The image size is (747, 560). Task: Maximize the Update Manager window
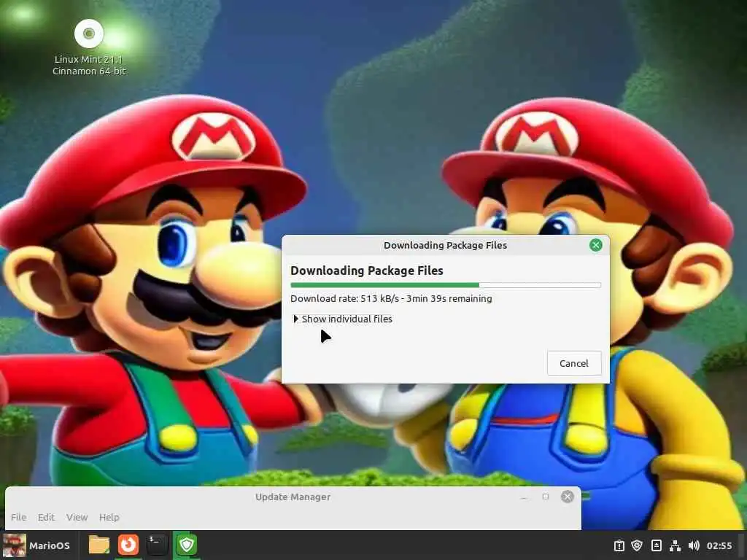coord(546,497)
